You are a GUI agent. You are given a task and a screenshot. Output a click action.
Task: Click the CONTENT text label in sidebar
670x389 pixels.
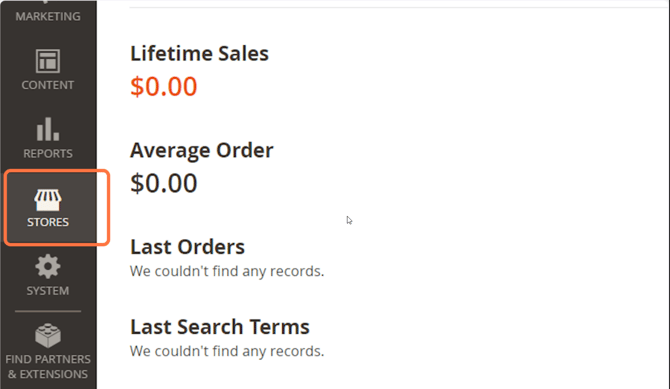[47, 85]
